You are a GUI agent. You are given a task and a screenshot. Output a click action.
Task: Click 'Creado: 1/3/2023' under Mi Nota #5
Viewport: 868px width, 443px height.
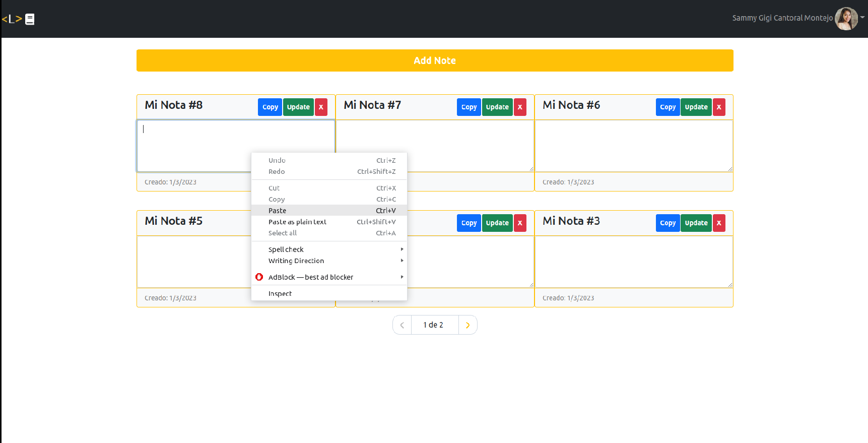(170, 298)
